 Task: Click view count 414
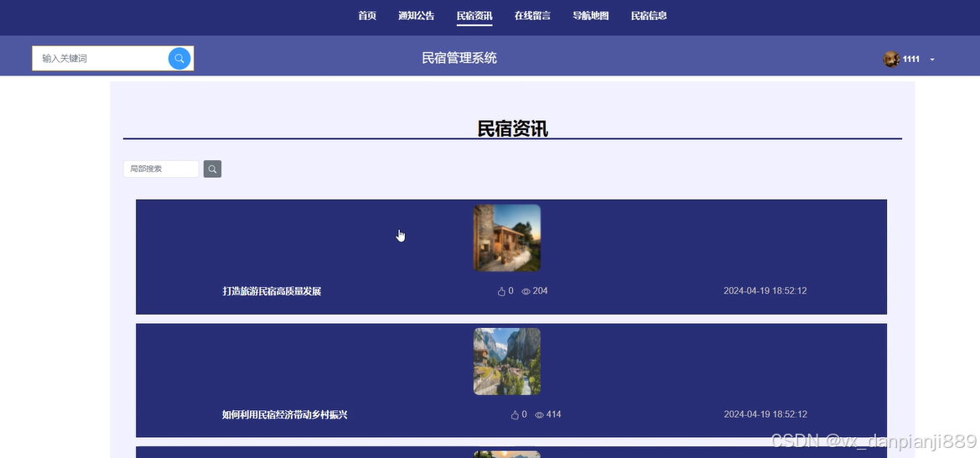click(x=554, y=414)
